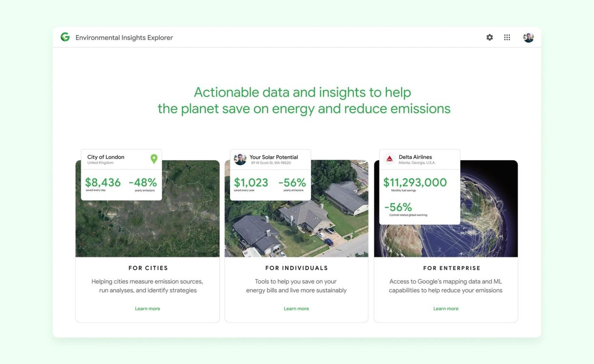Click the 89 W Scott St address text
The height and width of the screenshot is (364, 594).
point(271,163)
